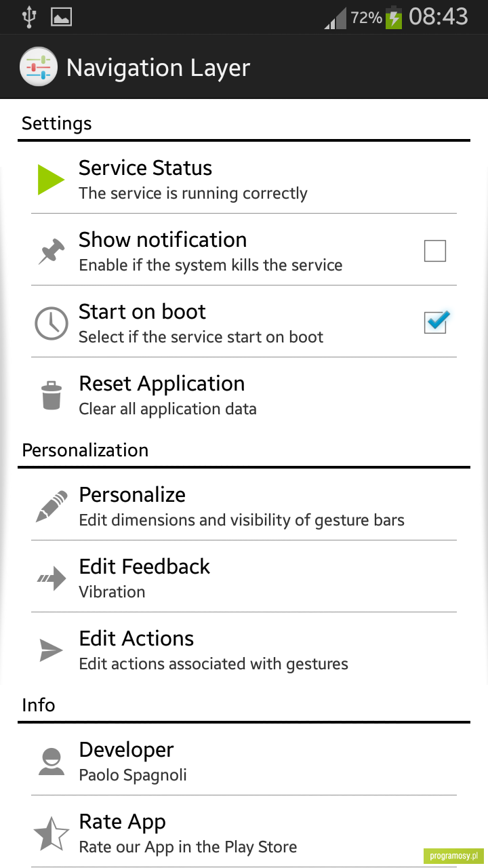Tap the half-star Rate App icon
The height and width of the screenshot is (868, 488).
tap(52, 833)
